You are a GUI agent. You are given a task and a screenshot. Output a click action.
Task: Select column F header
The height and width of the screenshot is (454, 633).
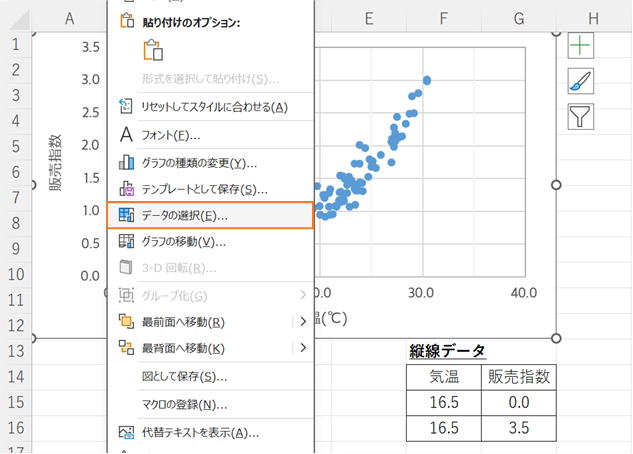[x=444, y=19]
